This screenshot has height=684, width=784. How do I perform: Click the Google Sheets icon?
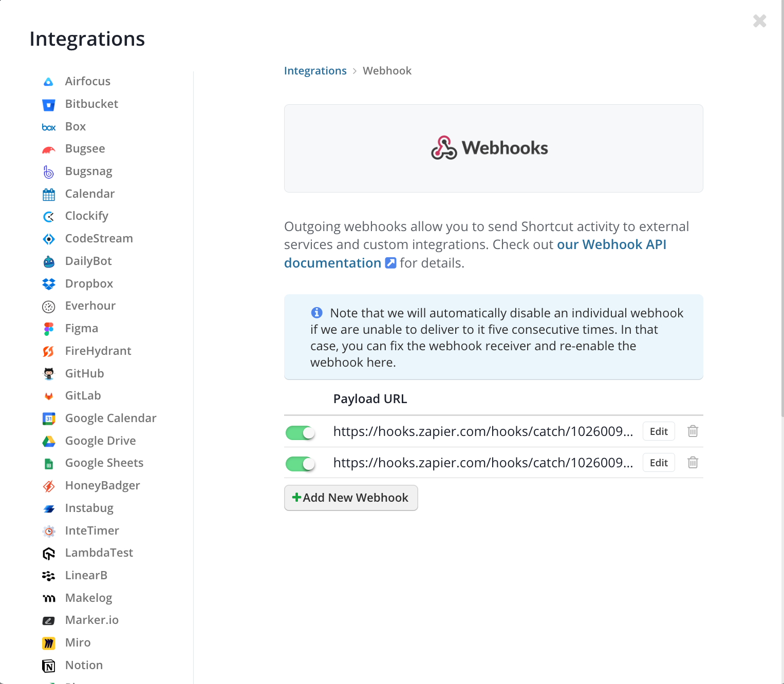(48, 464)
